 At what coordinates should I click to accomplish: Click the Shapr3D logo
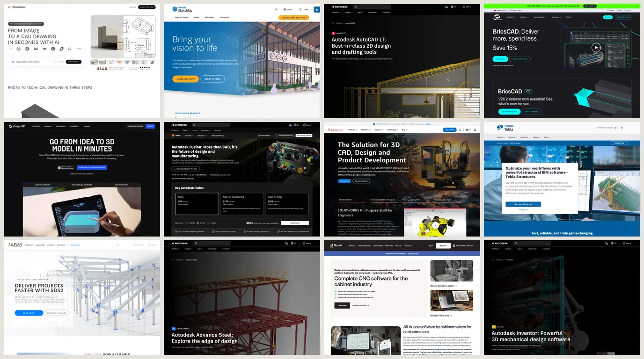[x=18, y=126]
